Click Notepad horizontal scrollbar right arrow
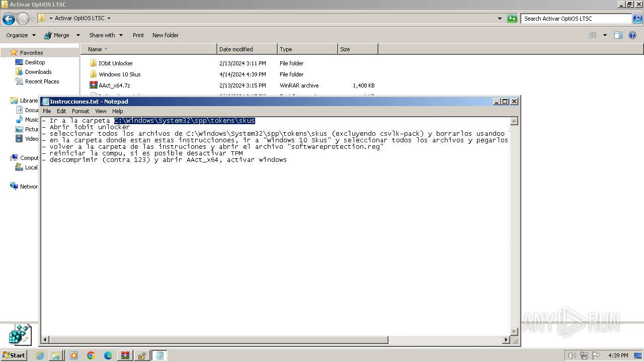 (x=506, y=340)
